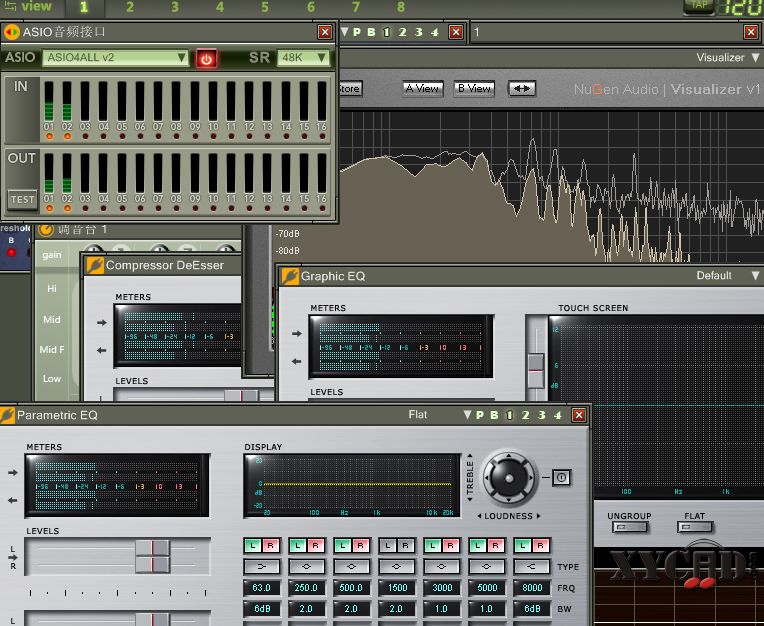Click the 8000 frequency value field
This screenshot has height=626, width=764.
(x=532, y=588)
